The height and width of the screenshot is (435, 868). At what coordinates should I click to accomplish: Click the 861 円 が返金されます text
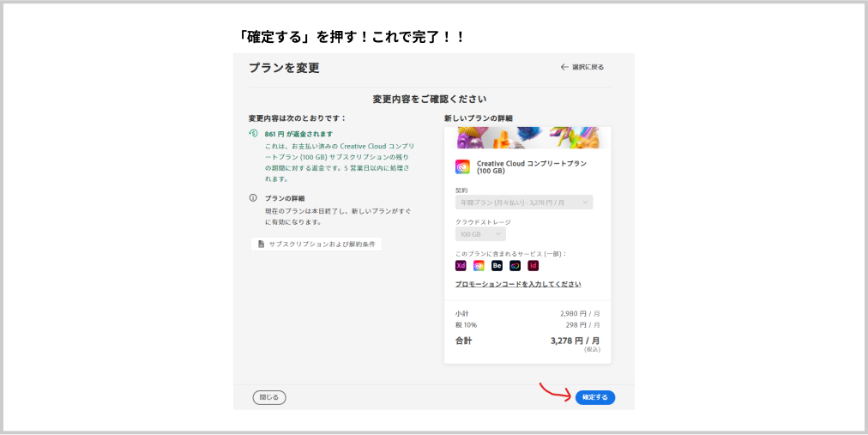[299, 134]
